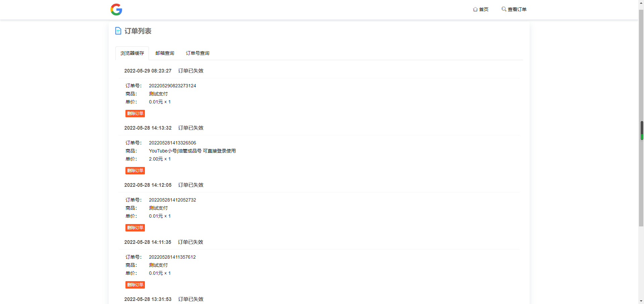Image resolution: width=644 pixels, height=304 pixels.
Task: Click 订单已失效 status of the 14:13:32 order
Action: tap(191, 128)
